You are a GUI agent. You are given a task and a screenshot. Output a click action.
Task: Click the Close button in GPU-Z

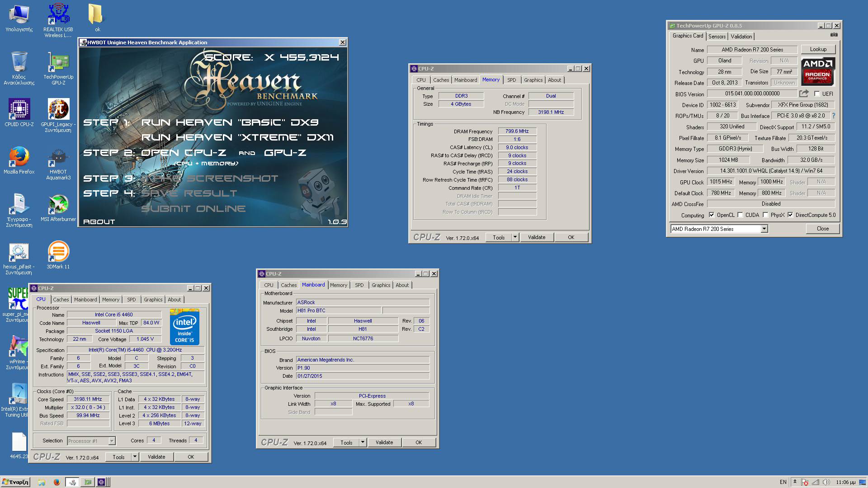pyautogui.click(x=822, y=229)
